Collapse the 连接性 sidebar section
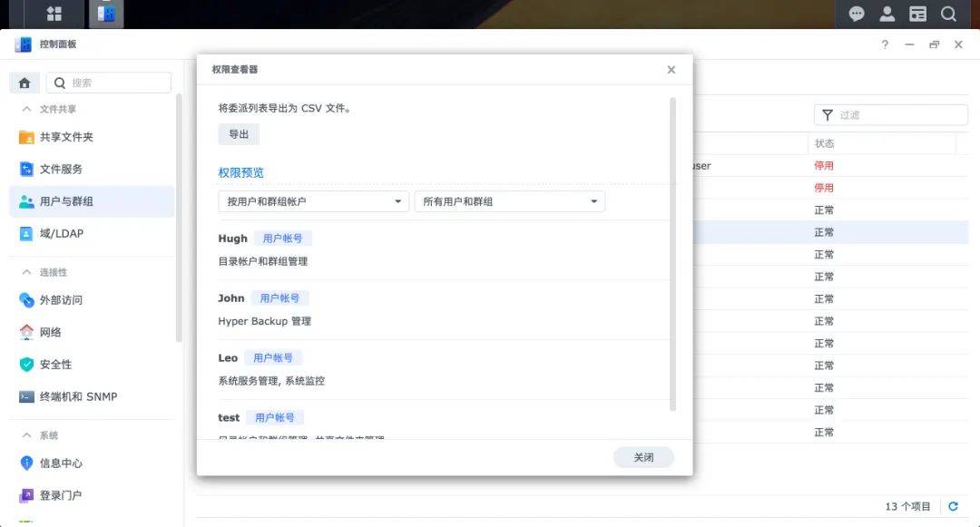 point(27,272)
